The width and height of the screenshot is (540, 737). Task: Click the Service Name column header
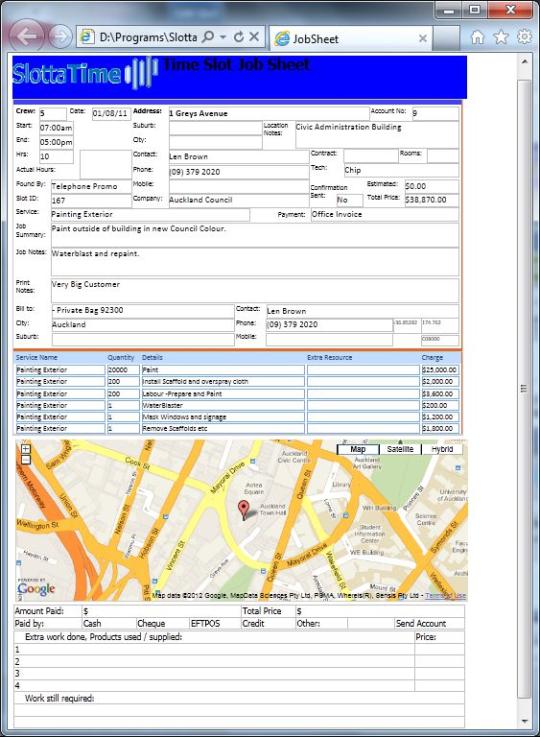point(36,358)
